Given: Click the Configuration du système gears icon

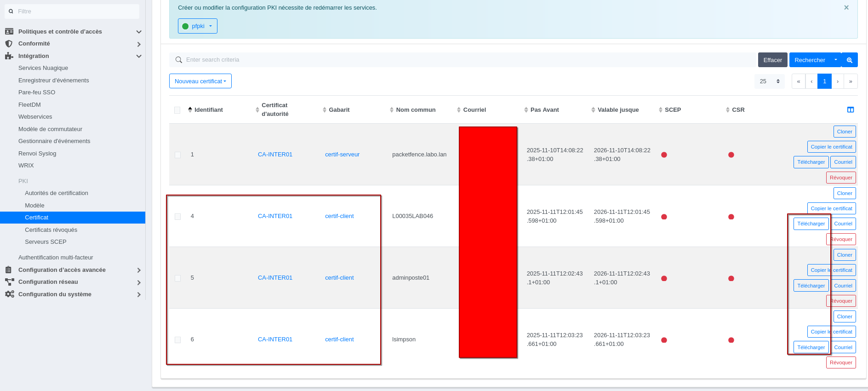Looking at the screenshot, I should click(9, 294).
